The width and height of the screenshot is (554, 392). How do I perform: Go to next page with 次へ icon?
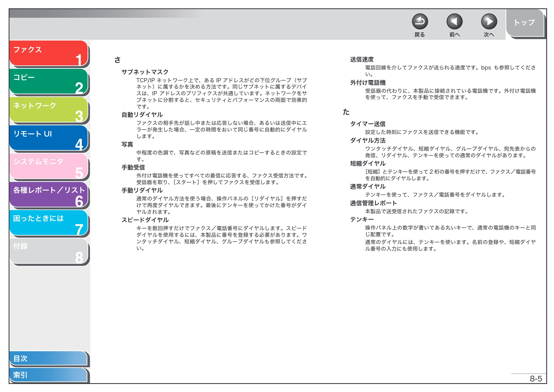tap(489, 21)
